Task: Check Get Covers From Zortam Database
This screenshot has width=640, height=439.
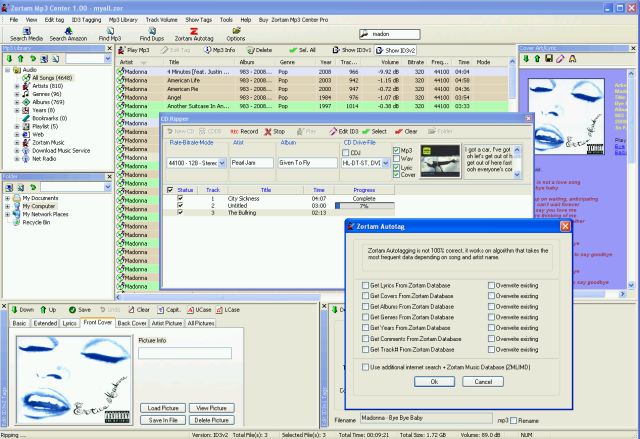Action: tap(364, 297)
